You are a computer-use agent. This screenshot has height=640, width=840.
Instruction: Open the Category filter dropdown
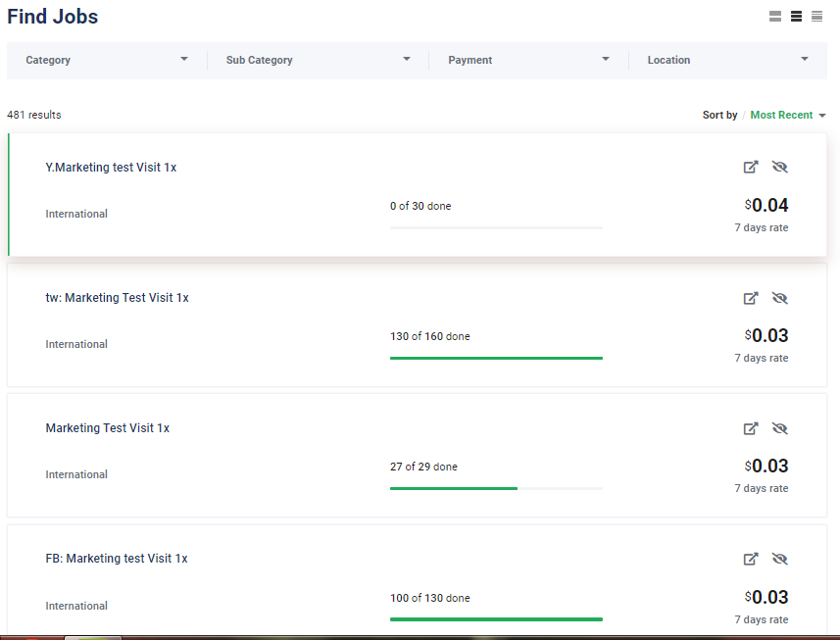point(107,60)
